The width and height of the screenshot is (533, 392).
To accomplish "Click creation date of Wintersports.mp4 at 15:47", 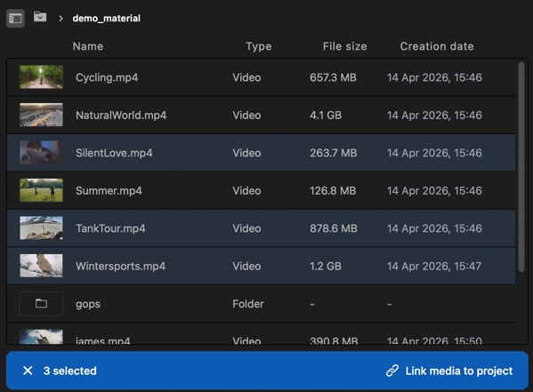I will click(x=434, y=266).
